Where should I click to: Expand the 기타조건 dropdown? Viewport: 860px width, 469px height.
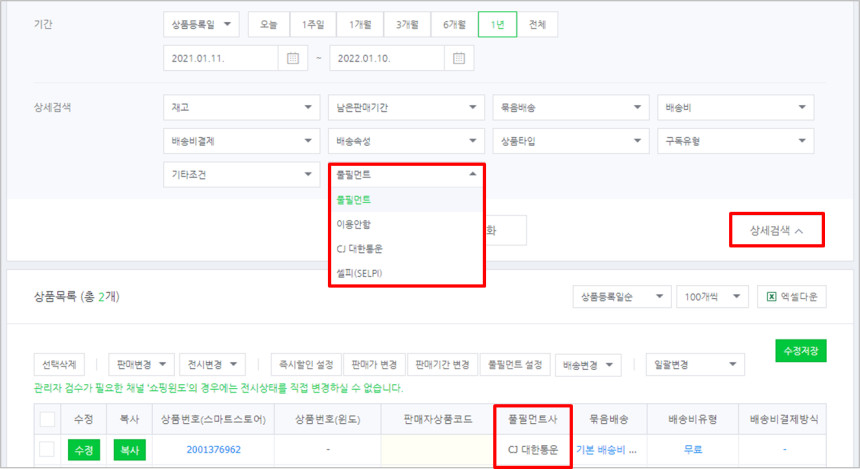tap(241, 174)
